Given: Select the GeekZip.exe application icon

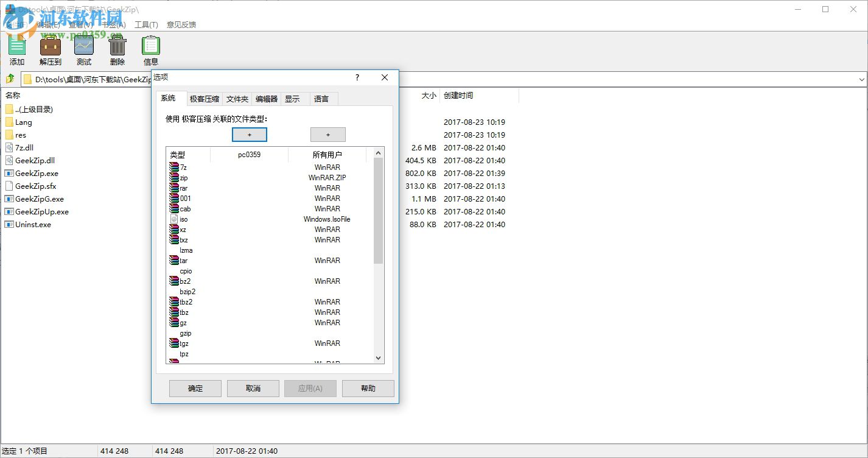Looking at the screenshot, I should 10,173.
